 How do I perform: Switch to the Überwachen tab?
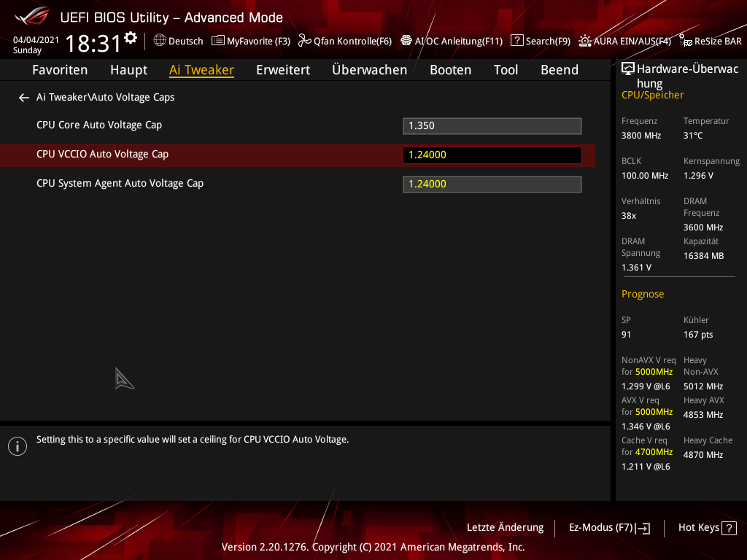coord(370,70)
